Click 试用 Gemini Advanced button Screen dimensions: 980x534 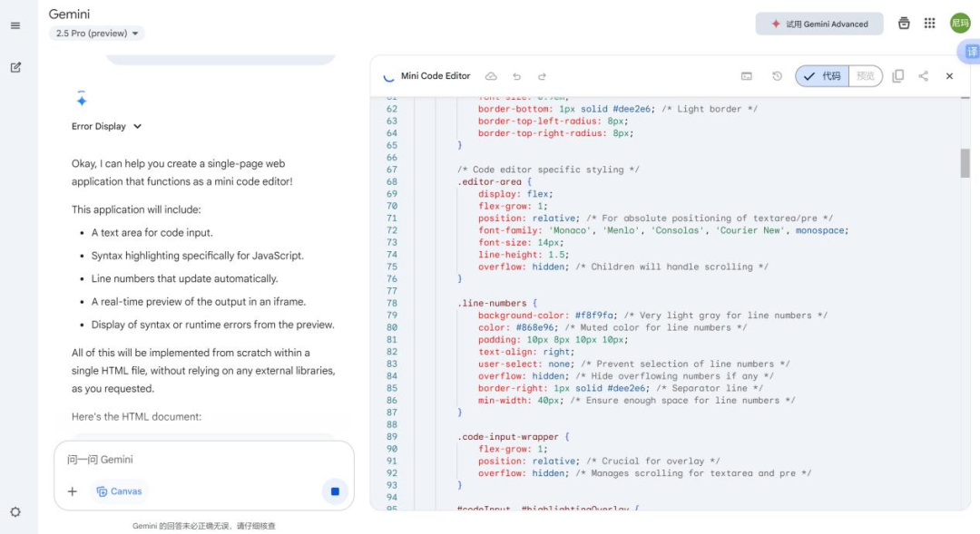tap(819, 24)
